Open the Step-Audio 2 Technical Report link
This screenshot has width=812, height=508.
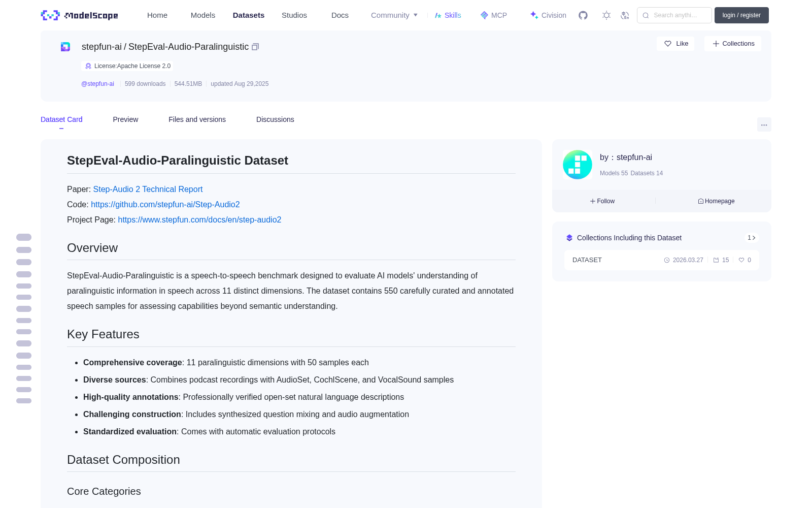[x=148, y=189]
